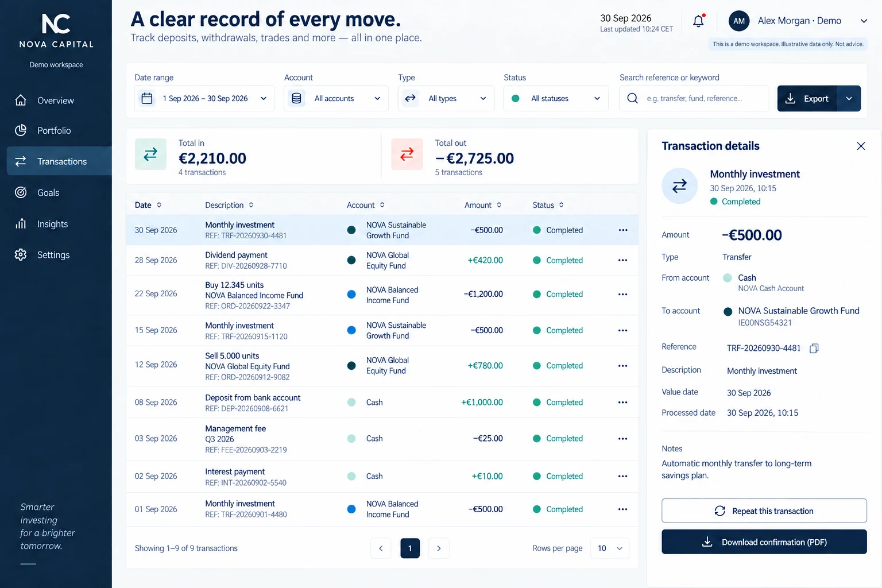Viewport: 882px width, 588px height.
Task: Click the blue dot for 22 Sep row
Action: coord(351,294)
